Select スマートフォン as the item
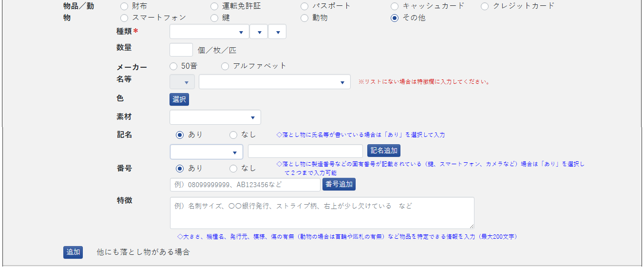The image size is (644, 268). (x=124, y=18)
